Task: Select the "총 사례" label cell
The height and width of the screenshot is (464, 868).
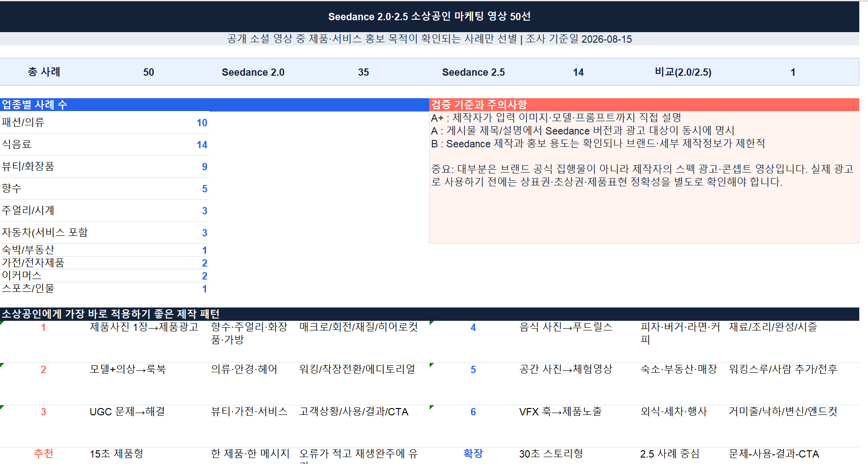Action: tap(44, 72)
